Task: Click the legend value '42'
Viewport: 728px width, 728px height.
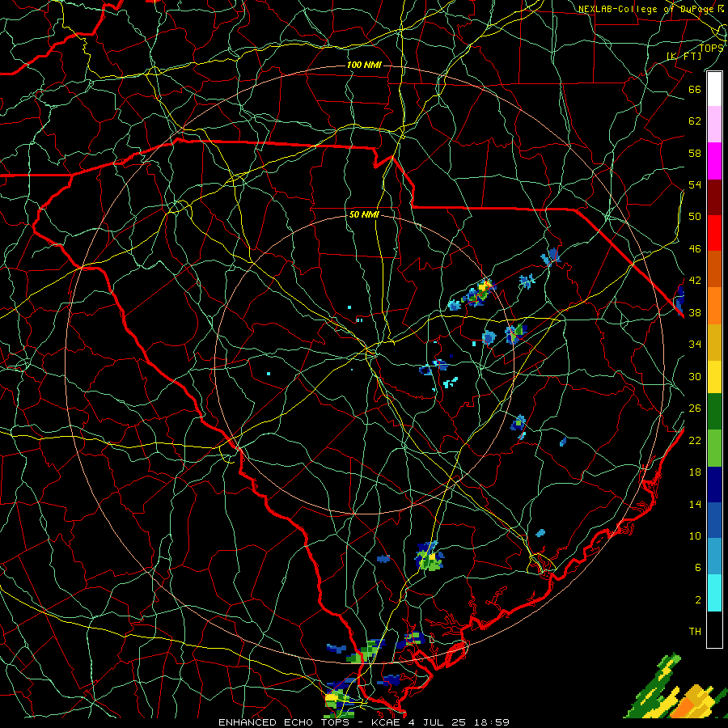Action: [x=695, y=281]
